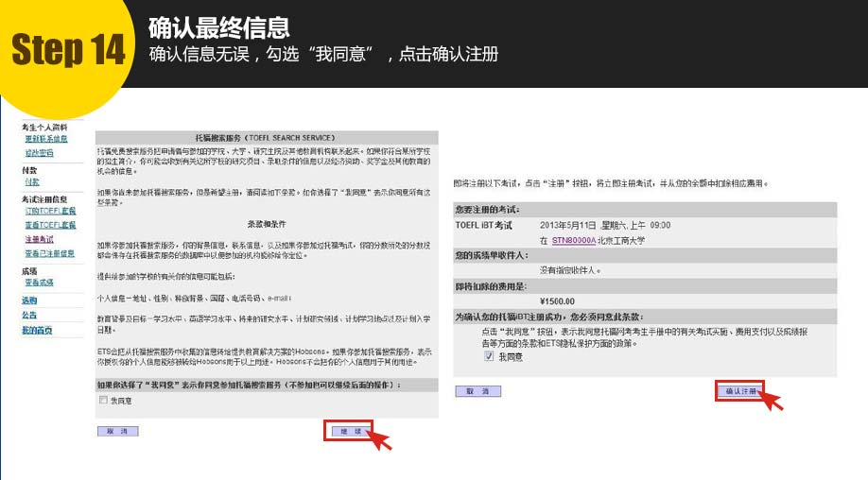Image resolution: width=868 pixels, height=480 pixels.
Task: Uncheck 我同意 in the registration confirmation panel
Action: [489, 357]
